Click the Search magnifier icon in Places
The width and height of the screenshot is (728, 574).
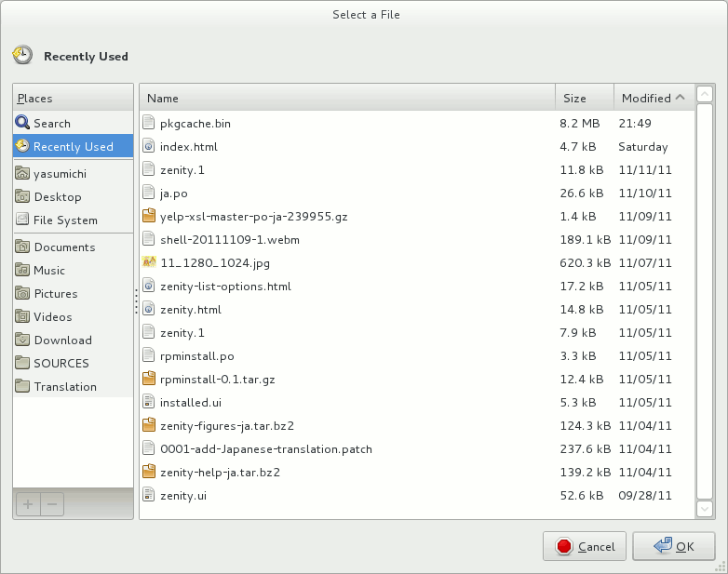pos(22,123)
